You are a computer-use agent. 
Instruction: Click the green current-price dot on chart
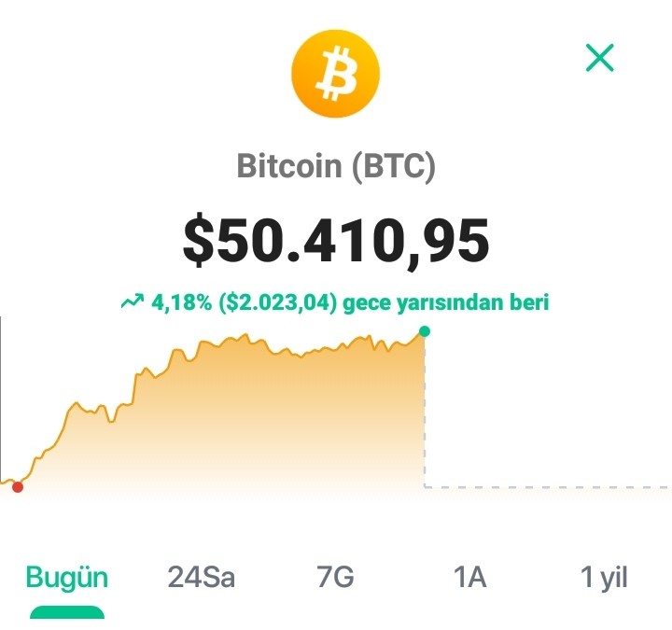pos(425,331)
